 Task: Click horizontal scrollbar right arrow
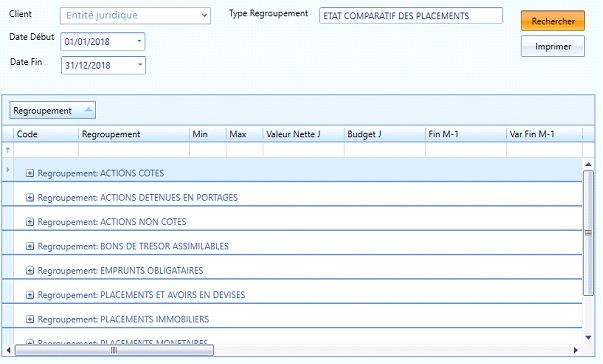(576, 350)
